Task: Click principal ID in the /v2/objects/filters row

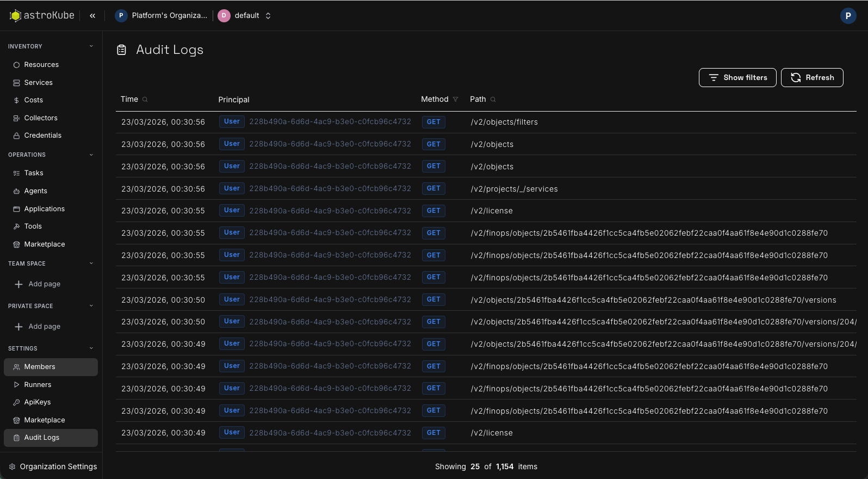Action: (x=330, y=122)
